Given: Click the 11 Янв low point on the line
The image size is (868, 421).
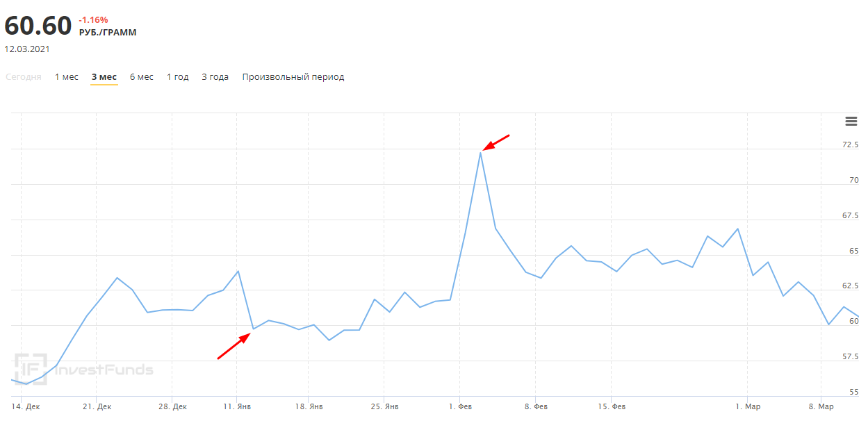Looking at the screenshot, I should tap(253, 329).
